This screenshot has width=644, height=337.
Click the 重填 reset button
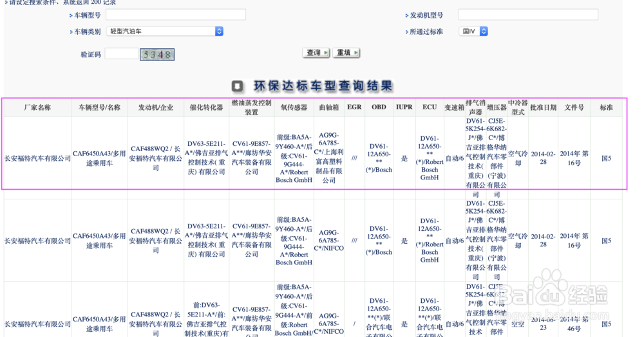pos(346,53)
